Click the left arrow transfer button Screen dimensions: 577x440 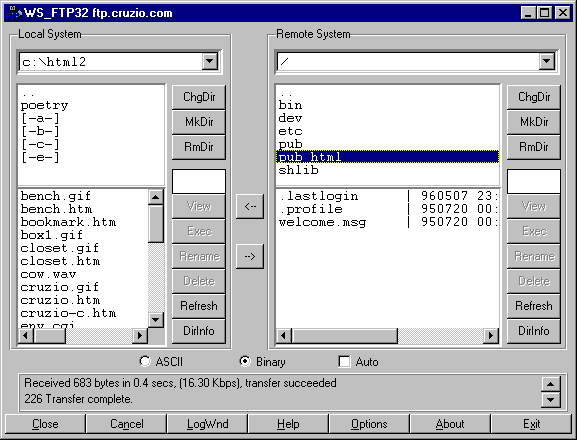click(x=250, y=206)
